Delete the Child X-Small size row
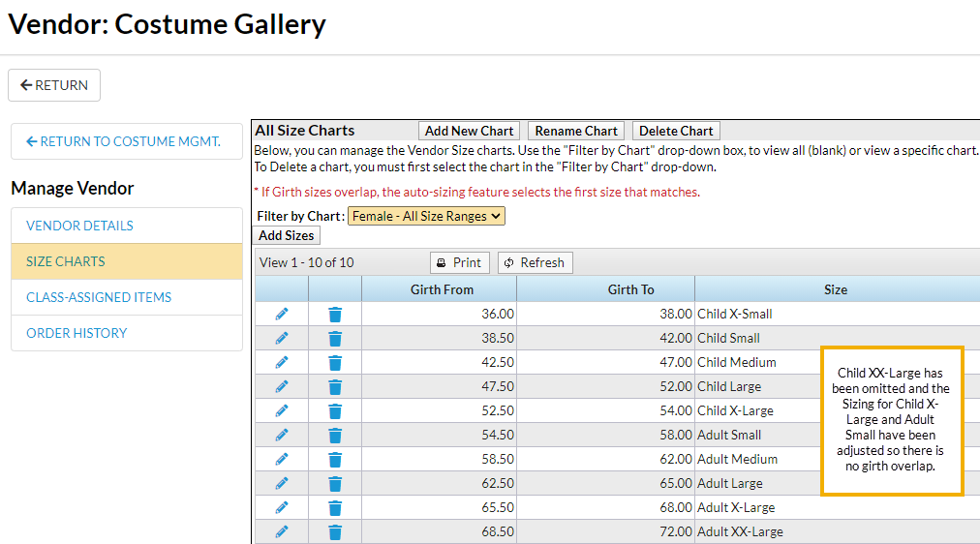 click(335, 315)
